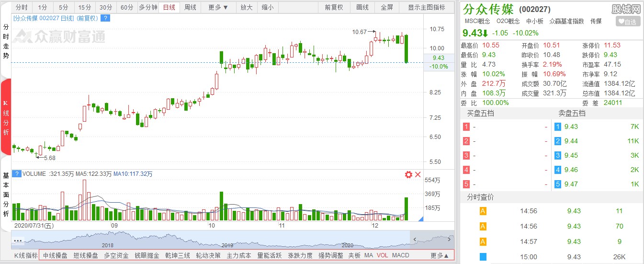644x264 pixels.
Task: Click the 传媒 sector tag
Action: (596, 21)
